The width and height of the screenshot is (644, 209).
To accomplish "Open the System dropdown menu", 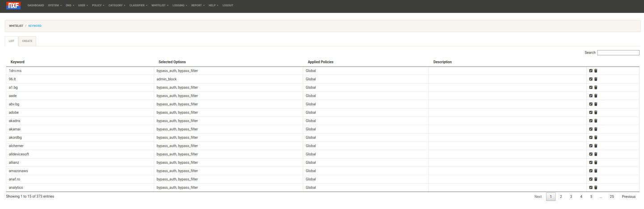I will [x=55, y=5].
